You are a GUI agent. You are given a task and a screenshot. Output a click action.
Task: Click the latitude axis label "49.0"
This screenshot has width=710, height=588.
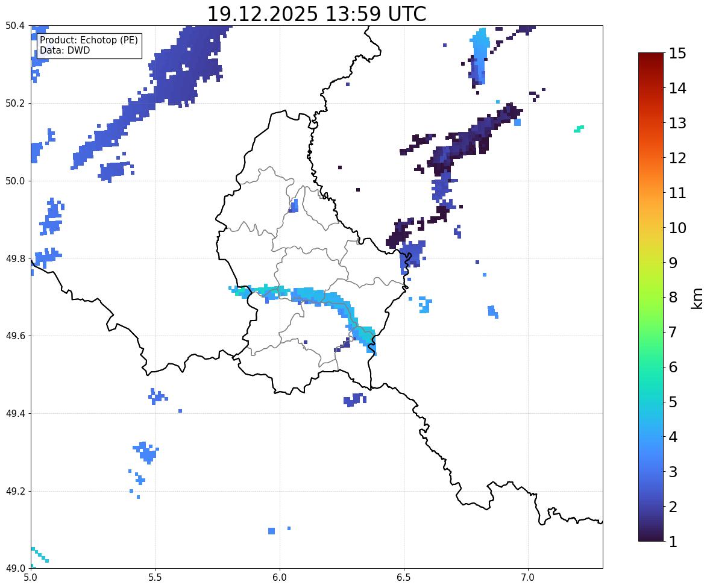(x=15, y=569)
